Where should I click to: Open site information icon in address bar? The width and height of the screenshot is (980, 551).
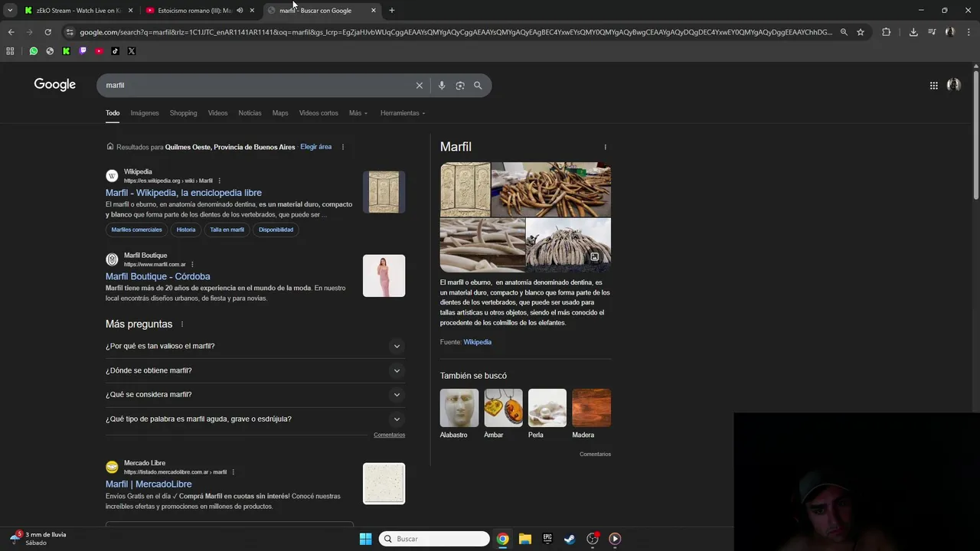coord(70,32)
